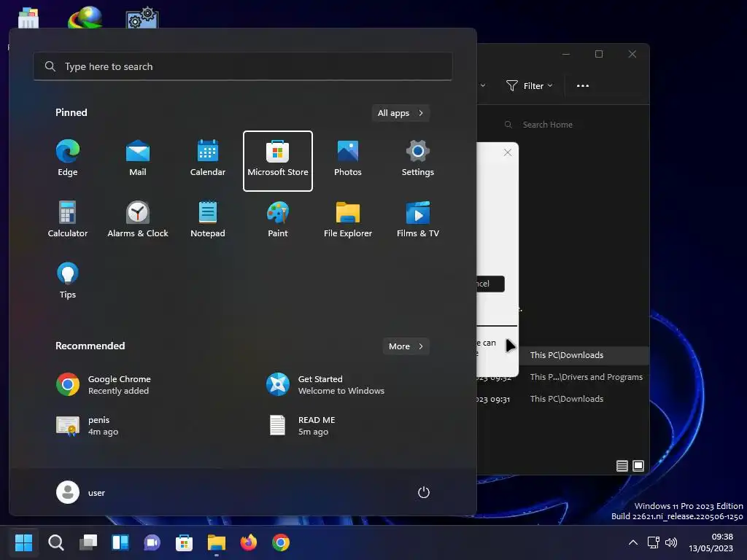This screenshot has height=560, width=747.
Task: Click the power button
Action: [x=424, y=492]
